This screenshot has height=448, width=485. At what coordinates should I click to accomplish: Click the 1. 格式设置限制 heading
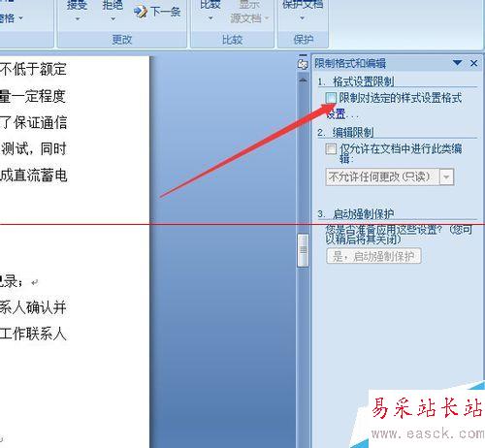pos(356,81)
